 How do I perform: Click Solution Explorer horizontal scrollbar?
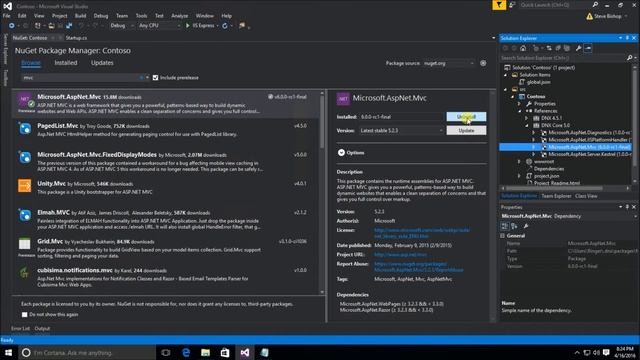pyautogui.click(x=555, y=188)
